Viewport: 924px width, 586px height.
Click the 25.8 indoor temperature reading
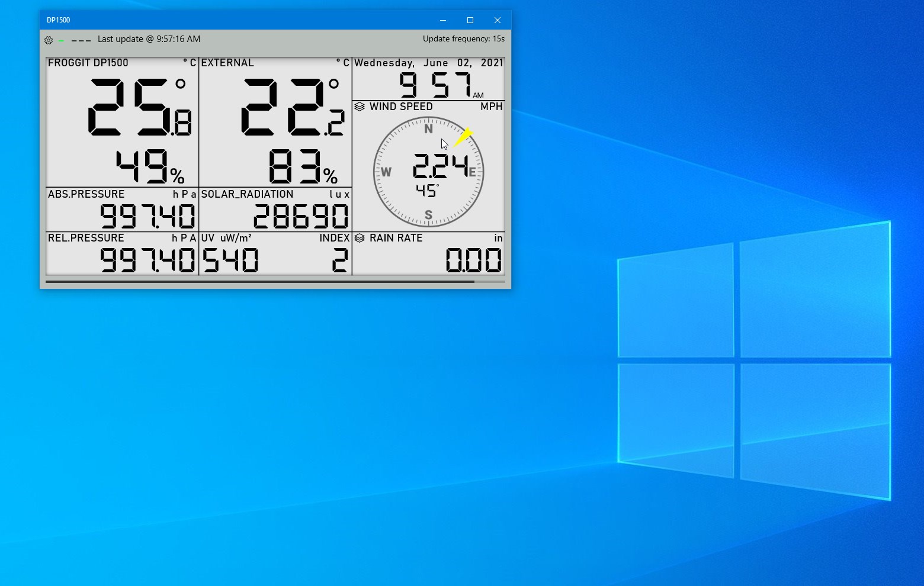140,108
